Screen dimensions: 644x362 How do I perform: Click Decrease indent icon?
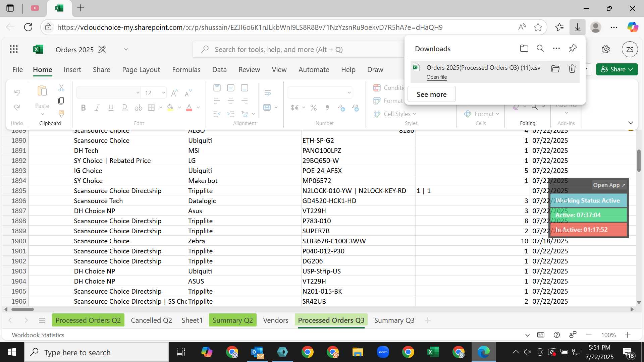pos(217,114)
